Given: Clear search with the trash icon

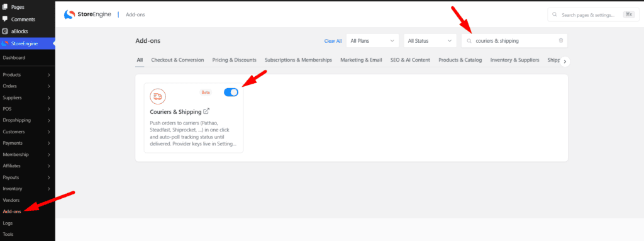Looking at the screenshot, I should [560, 41].
